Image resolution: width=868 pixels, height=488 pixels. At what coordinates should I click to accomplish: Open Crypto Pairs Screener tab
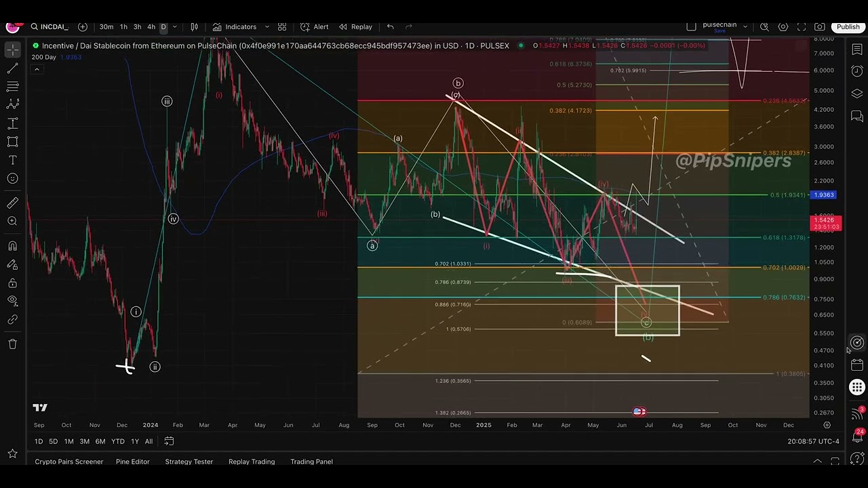69,462
